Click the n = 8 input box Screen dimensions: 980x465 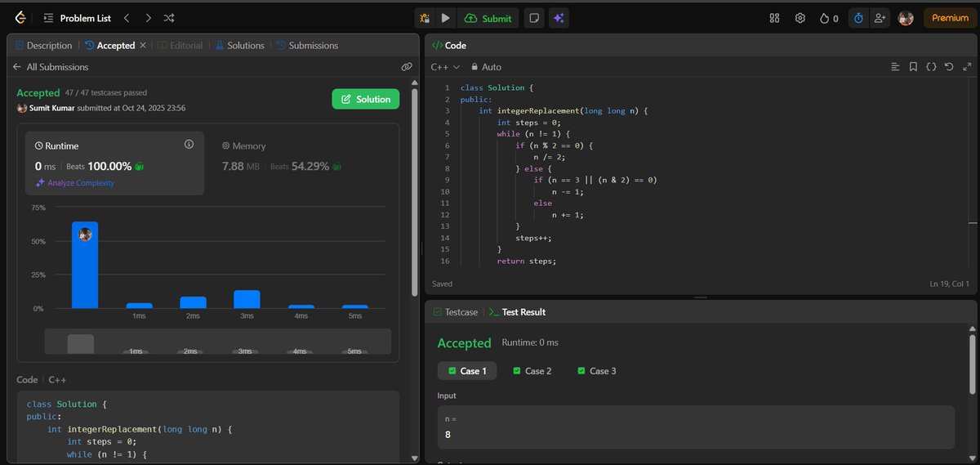pyautogui.click(x=696, y=427)
